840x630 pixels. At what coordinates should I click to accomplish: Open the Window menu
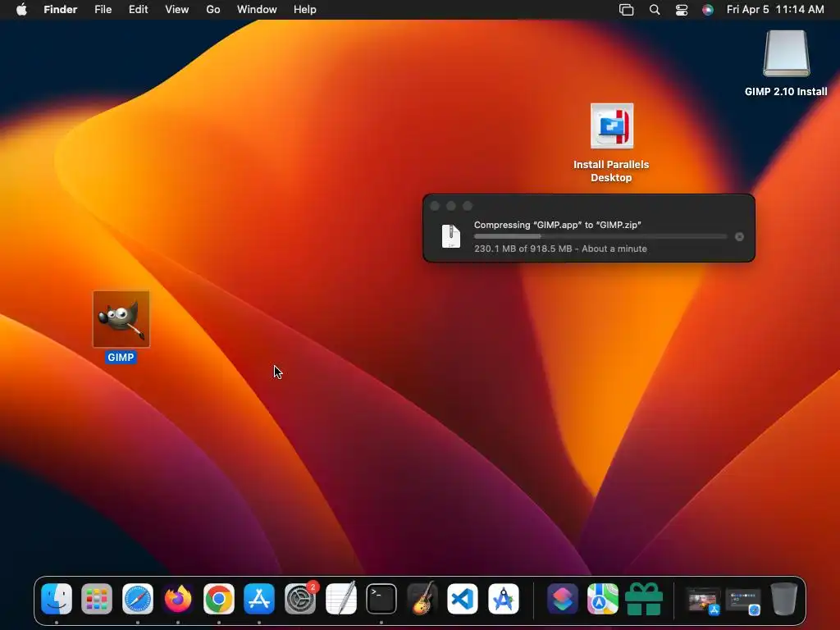coord(257,9)
